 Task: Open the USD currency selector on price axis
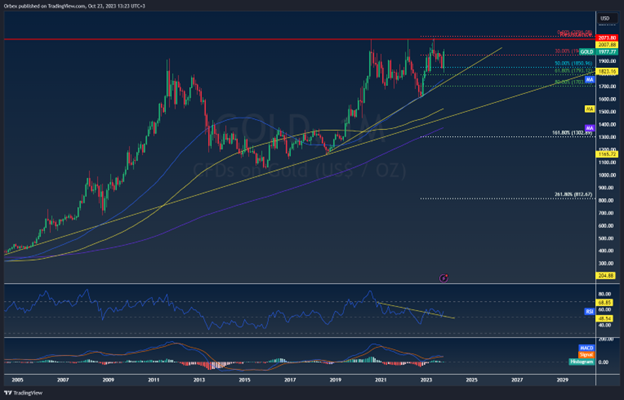coord(605,18)
